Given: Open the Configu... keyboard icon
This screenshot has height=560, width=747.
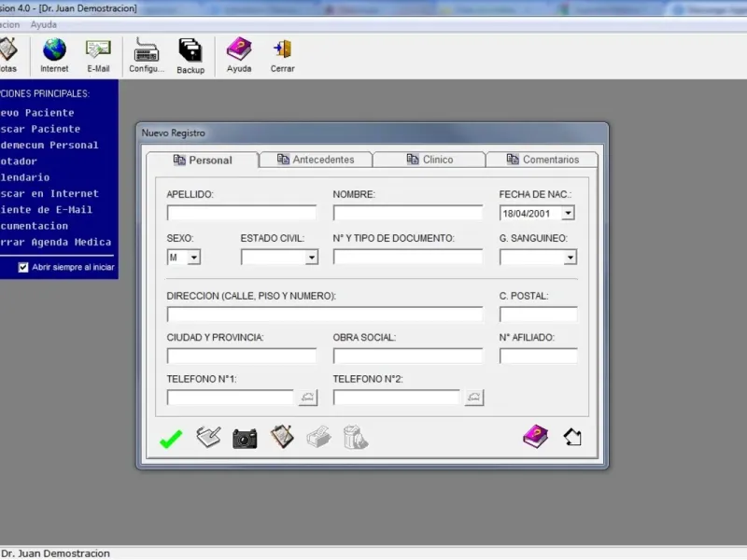Looking at the screenshot, I should [x=147, y=51].
